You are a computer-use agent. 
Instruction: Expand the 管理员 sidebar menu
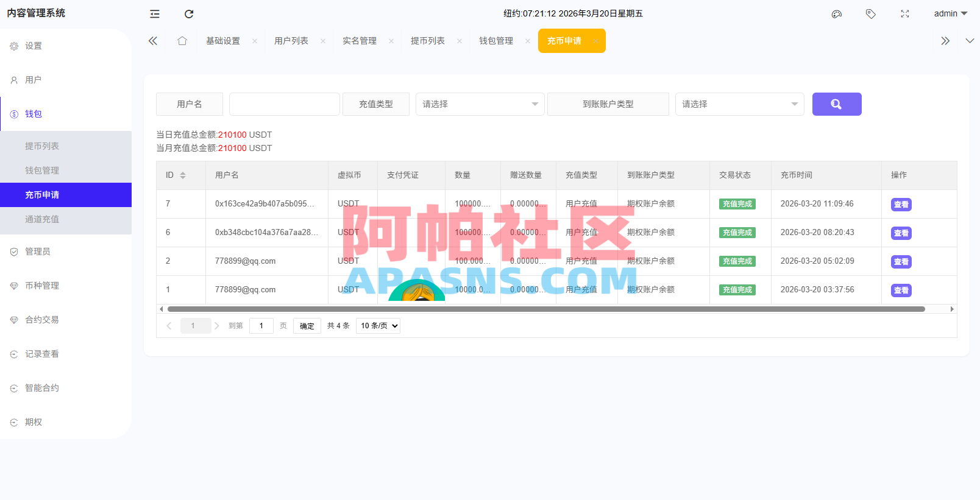[66, 252]
